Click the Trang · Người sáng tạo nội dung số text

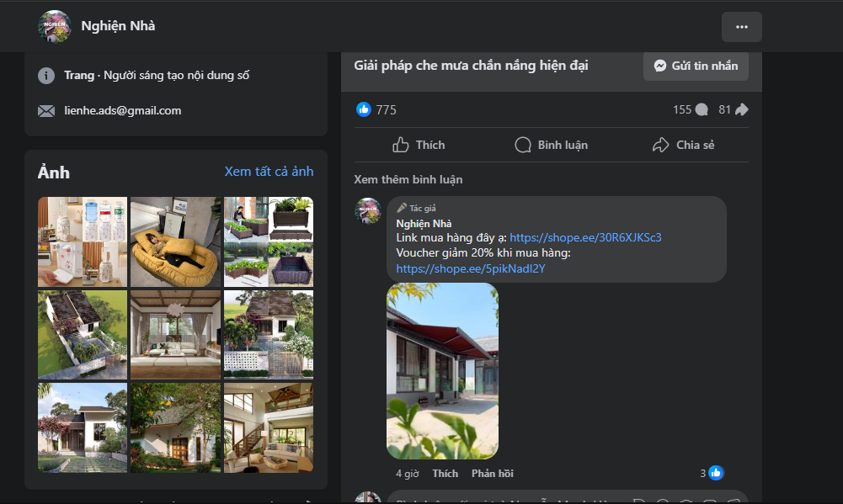(157, 75)
